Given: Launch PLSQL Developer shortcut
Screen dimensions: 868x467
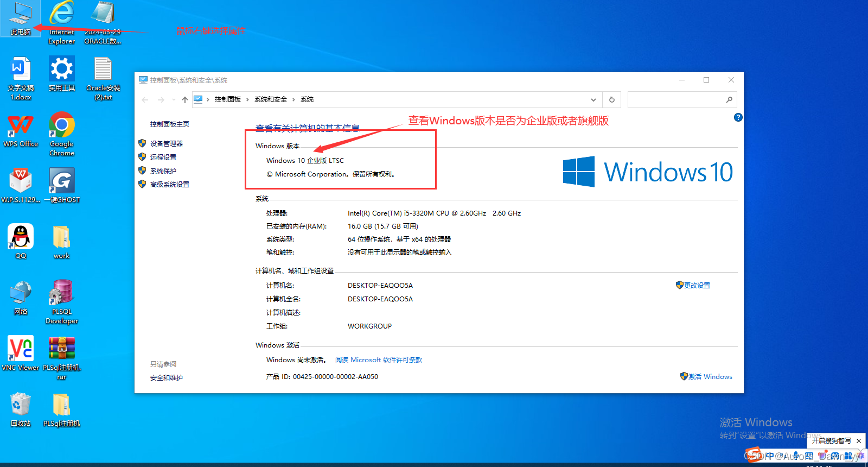Looking at the screenshot, I should pyautogui.click(x=62, y=302).
